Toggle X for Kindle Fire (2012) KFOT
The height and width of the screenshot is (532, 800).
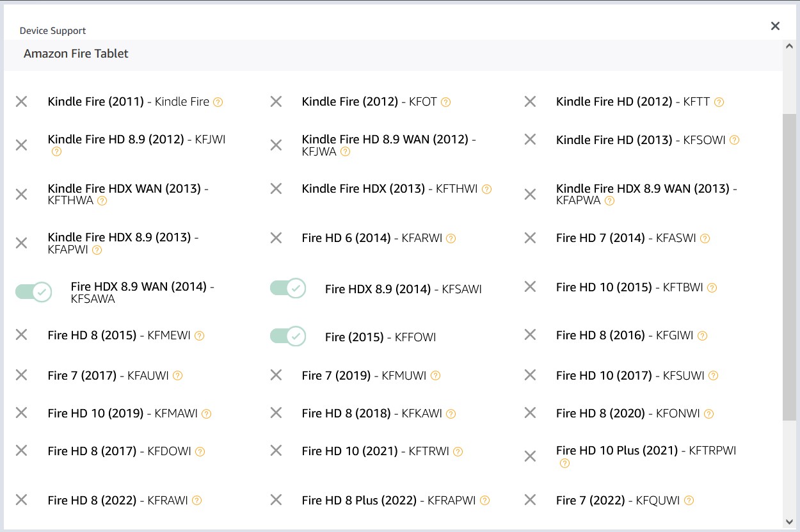point(276,101)
